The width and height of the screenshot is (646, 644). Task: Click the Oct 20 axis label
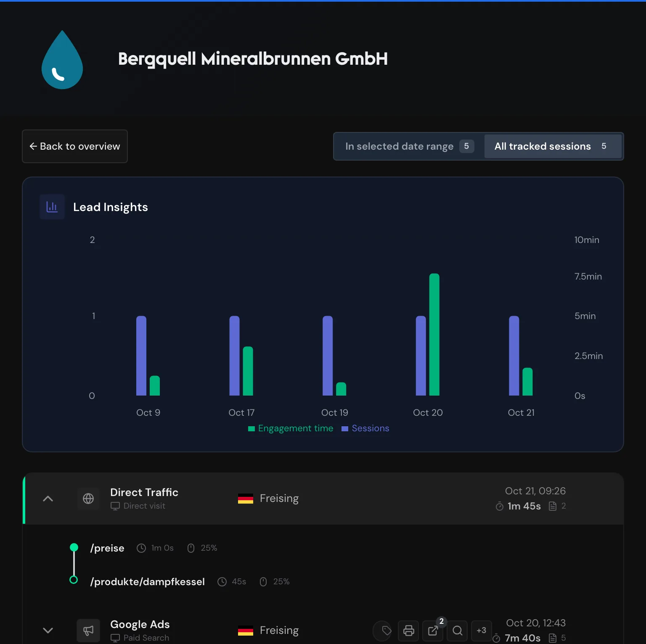click(428, 413)
